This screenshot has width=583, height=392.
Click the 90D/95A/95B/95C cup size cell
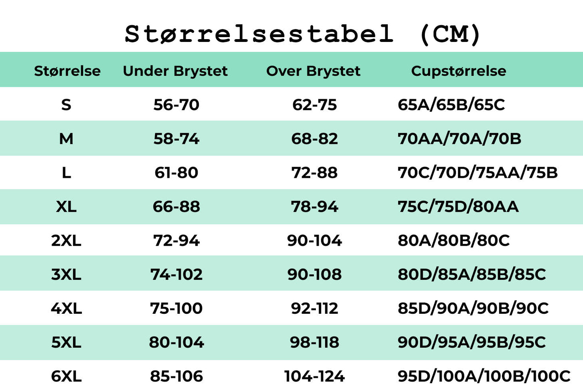point(472,342)
